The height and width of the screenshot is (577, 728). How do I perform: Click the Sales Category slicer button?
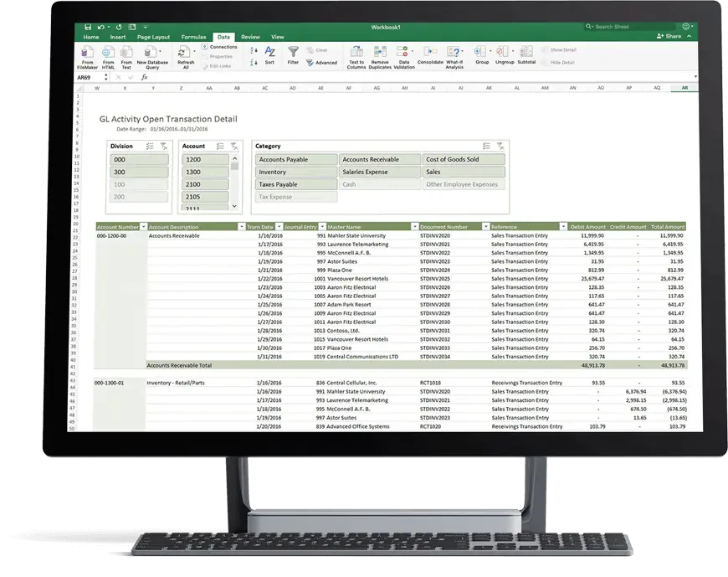tap(464, 172)
